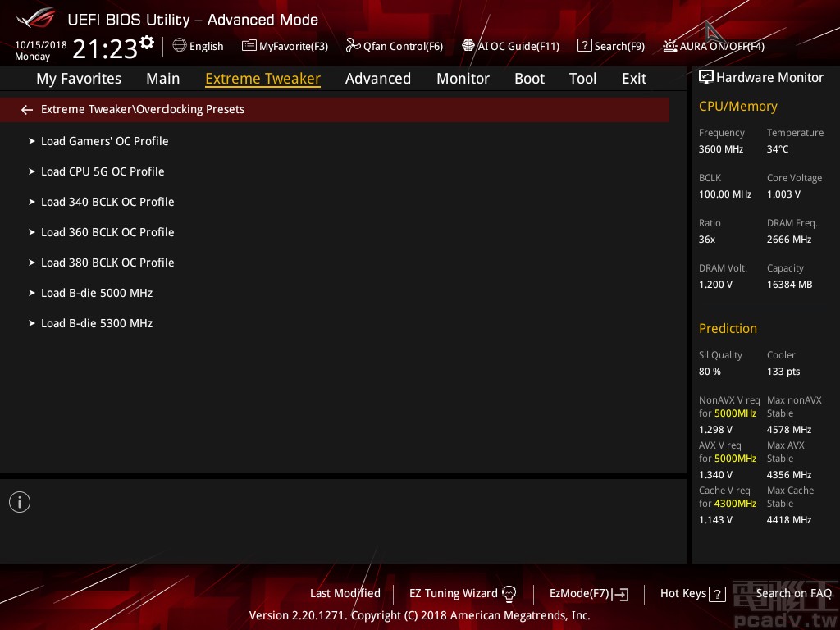Click the back arrow on Overclocking Presets breadcrumb

click(x=27, y=109)
